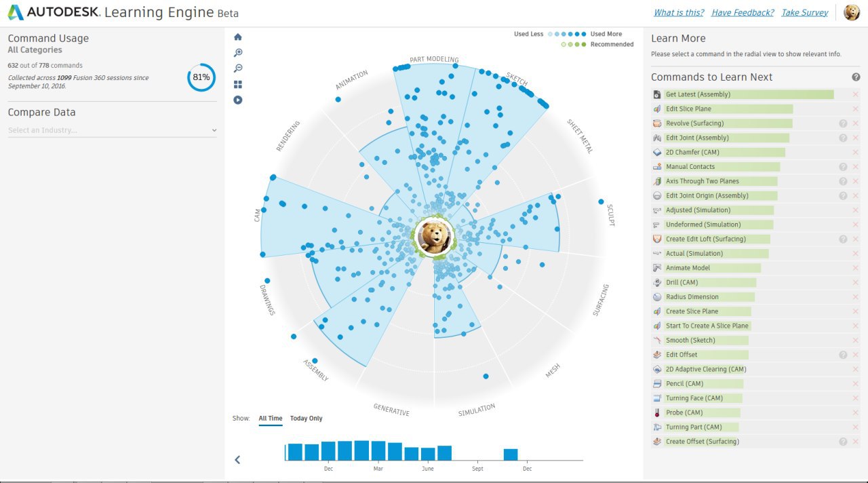The height and width of the screenshot is (483, 868).
Task: Click the 81% usage progress ring
Action: point(201,77)
